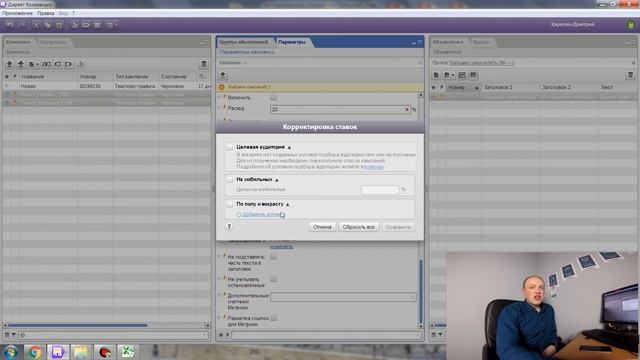Click the table-view icon in Объявления toolbar
640x360 pixels.
(473, 76)
